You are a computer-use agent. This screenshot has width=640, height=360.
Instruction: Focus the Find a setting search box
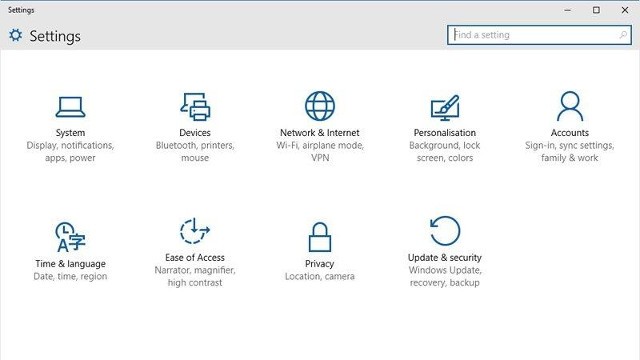pyautogui.click(x=539, y=35)
